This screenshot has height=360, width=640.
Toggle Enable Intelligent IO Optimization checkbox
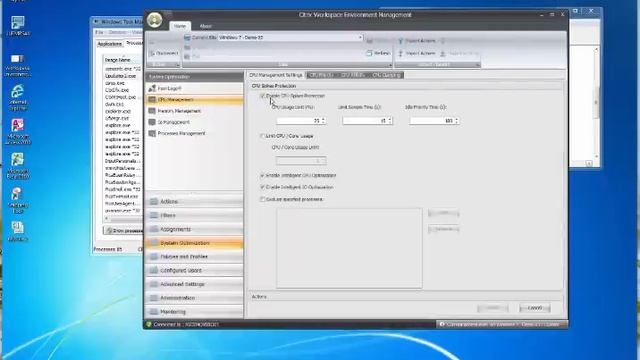click(262, 187)
